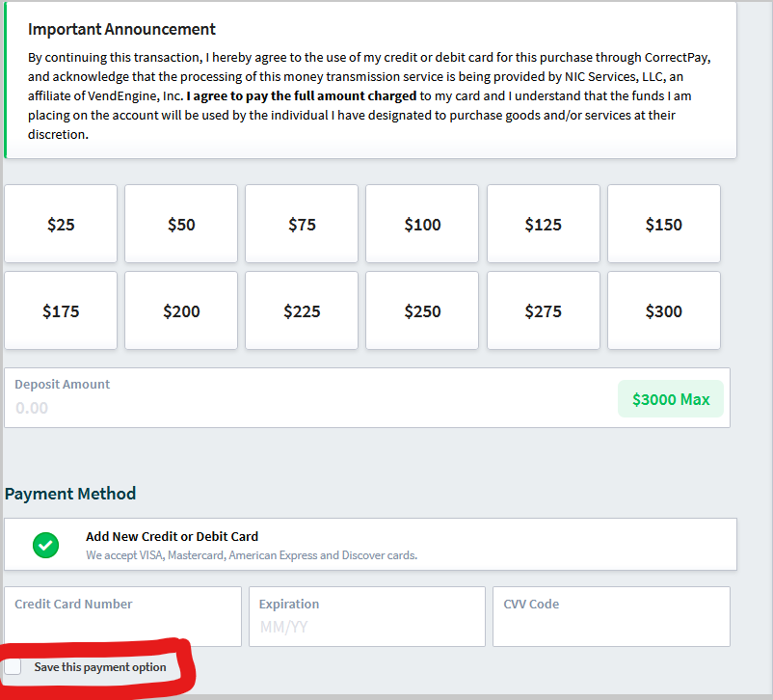Viewport: 773px width, 700px height.
Task: Select the $125 deposit tile
Action: tap(542, 223)
